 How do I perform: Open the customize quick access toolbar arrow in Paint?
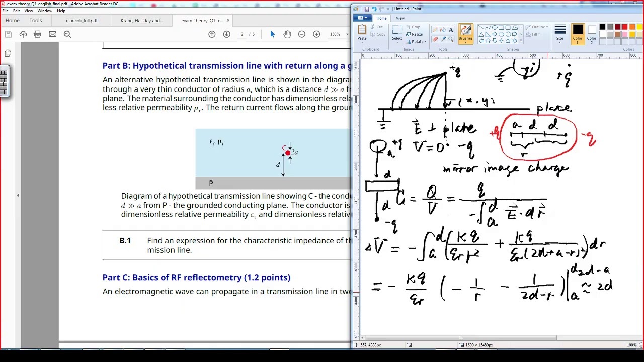point(388,9)
